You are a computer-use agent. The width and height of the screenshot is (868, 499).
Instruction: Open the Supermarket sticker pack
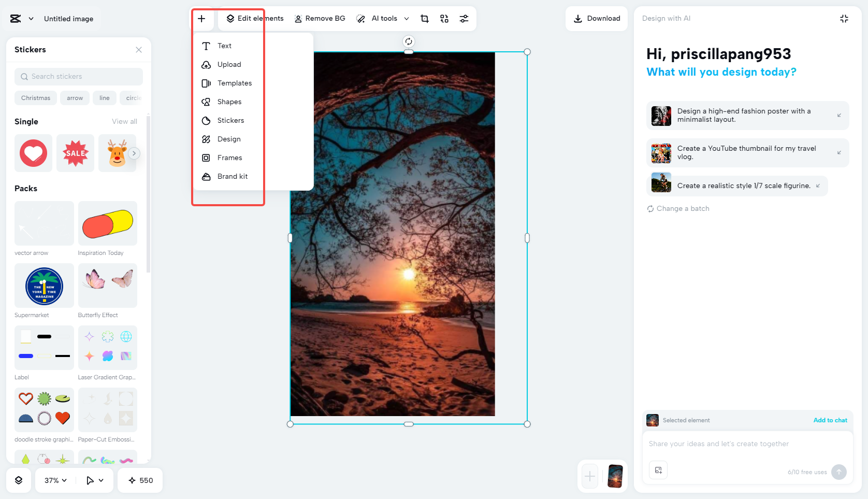[x=44, y=286]
